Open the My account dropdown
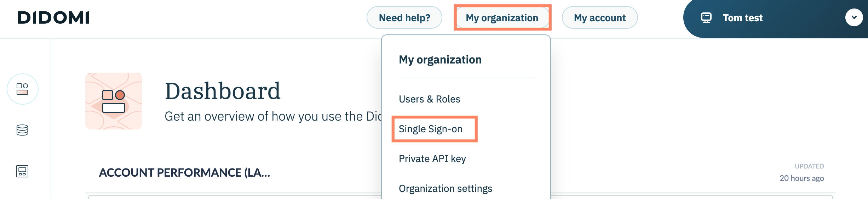The width and height of the screenshot is (868, 199). point(599,18)
